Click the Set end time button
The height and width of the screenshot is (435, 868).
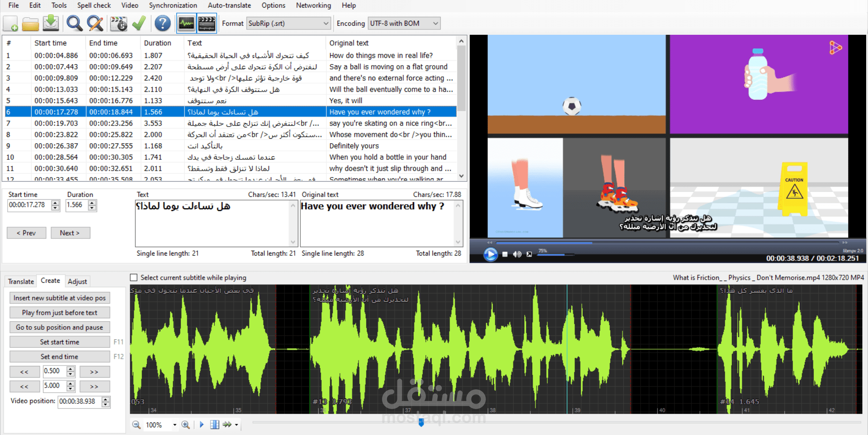[60, 357]
